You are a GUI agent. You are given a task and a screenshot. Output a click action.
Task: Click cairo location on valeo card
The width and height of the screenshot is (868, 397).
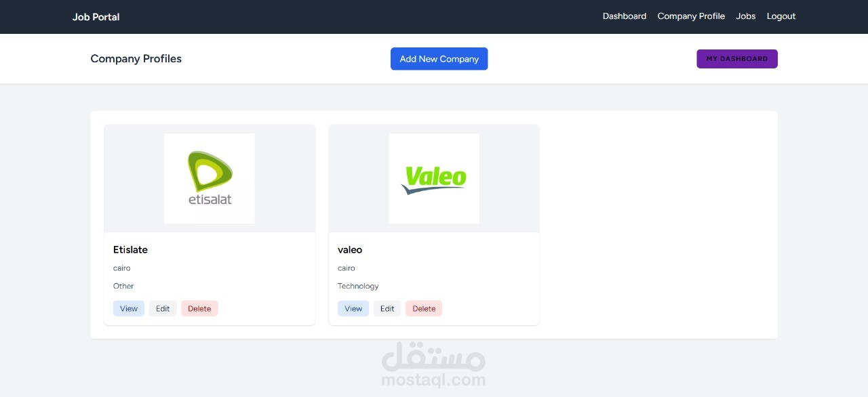[347, 268]
